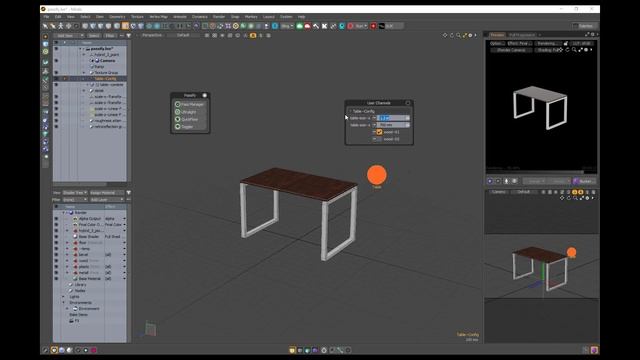Toggle the wood-02 checkbox in User Channels
Viewport: 640px width, 360px height.
point(379,139)
